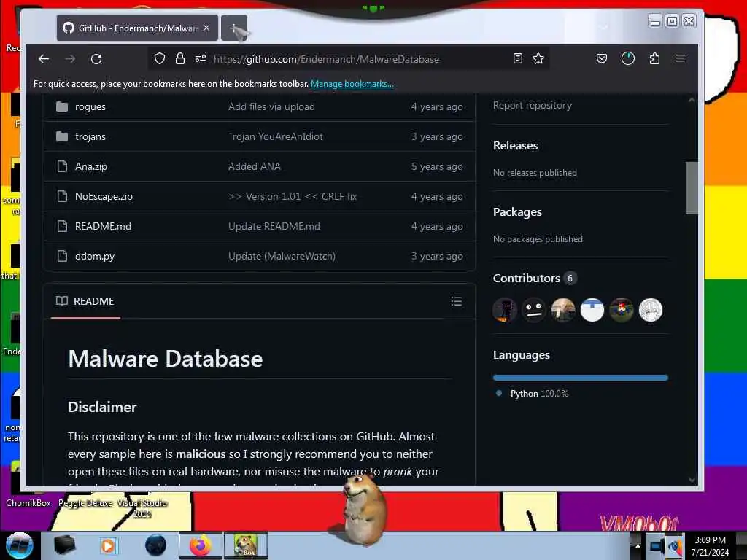
Task: Open commit 'Update README.md'
Action: point(274,226)
